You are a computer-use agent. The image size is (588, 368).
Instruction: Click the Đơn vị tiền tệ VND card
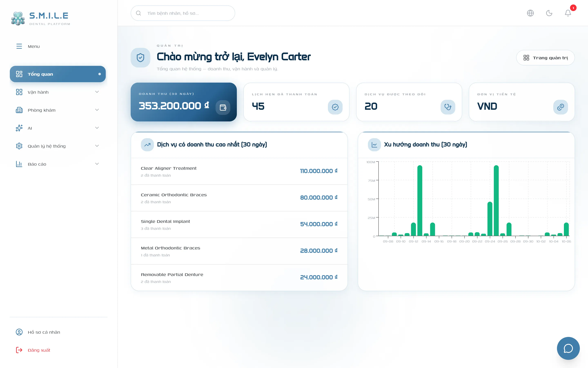[522, 102]
